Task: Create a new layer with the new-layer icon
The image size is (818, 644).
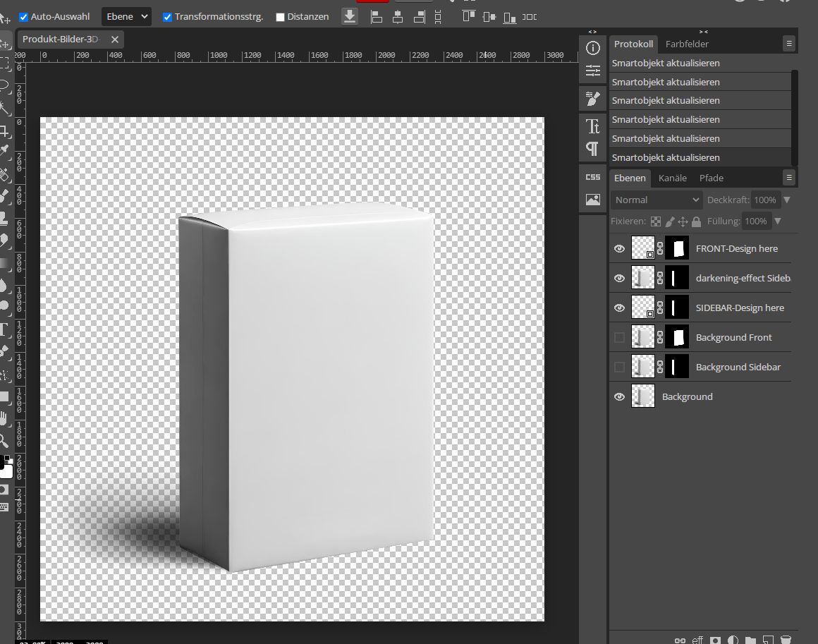Action: (x=767, y=639)
